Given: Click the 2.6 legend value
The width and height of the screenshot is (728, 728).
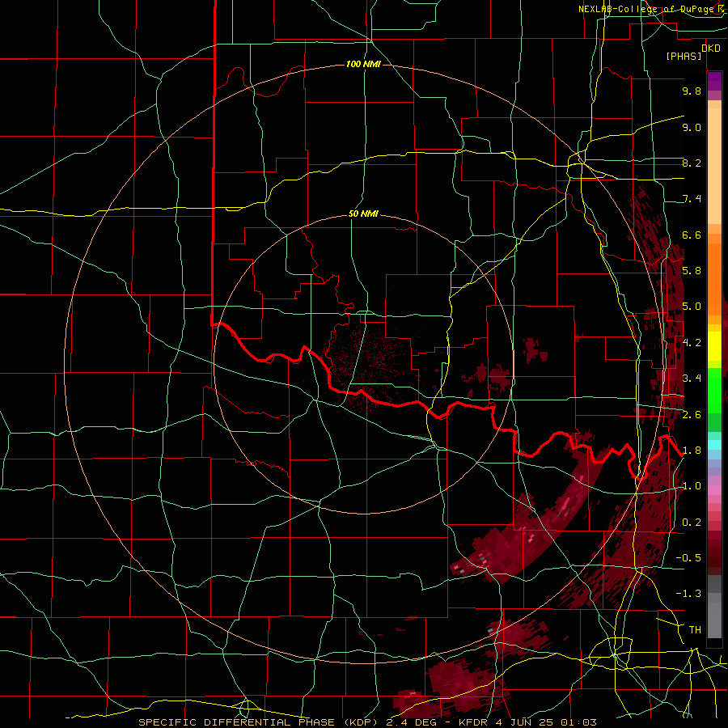Looking at the screenshot, I should [x=692, y=415].
